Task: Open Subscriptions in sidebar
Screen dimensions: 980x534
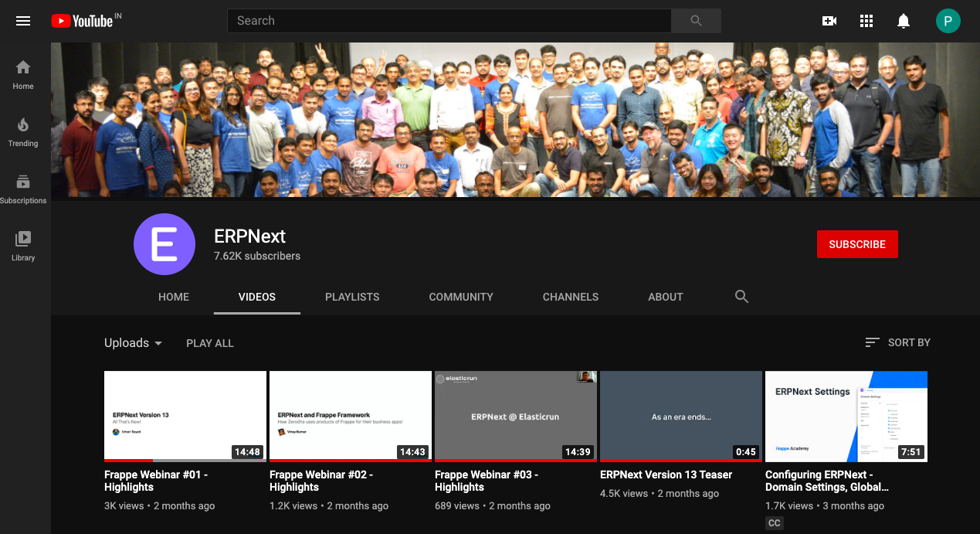Action: [23, 189]
